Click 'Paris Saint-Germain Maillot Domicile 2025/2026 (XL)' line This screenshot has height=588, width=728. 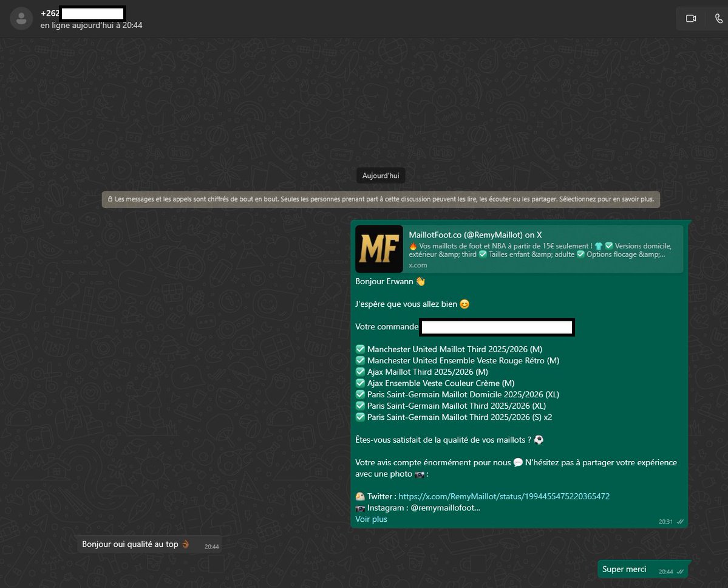(x=457, y=395)
